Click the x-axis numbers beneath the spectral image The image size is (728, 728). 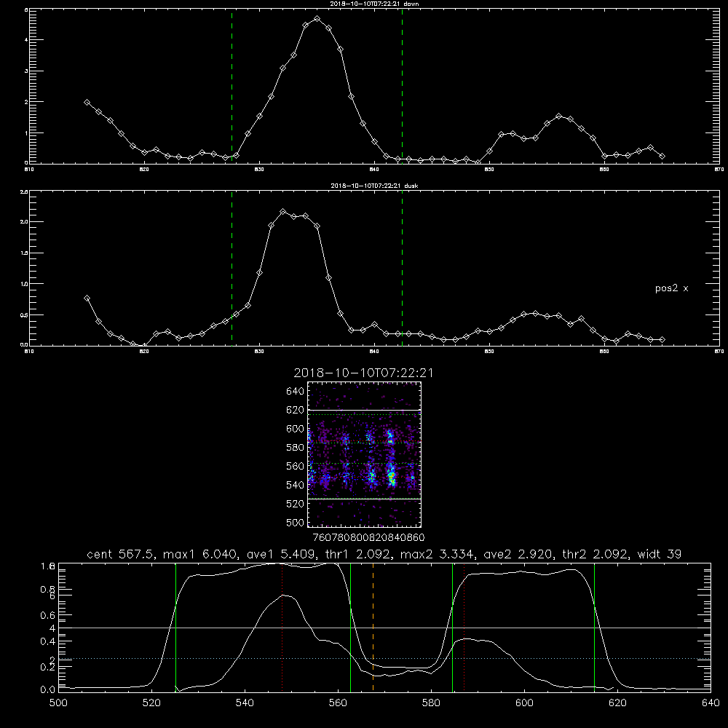[368, 538]
